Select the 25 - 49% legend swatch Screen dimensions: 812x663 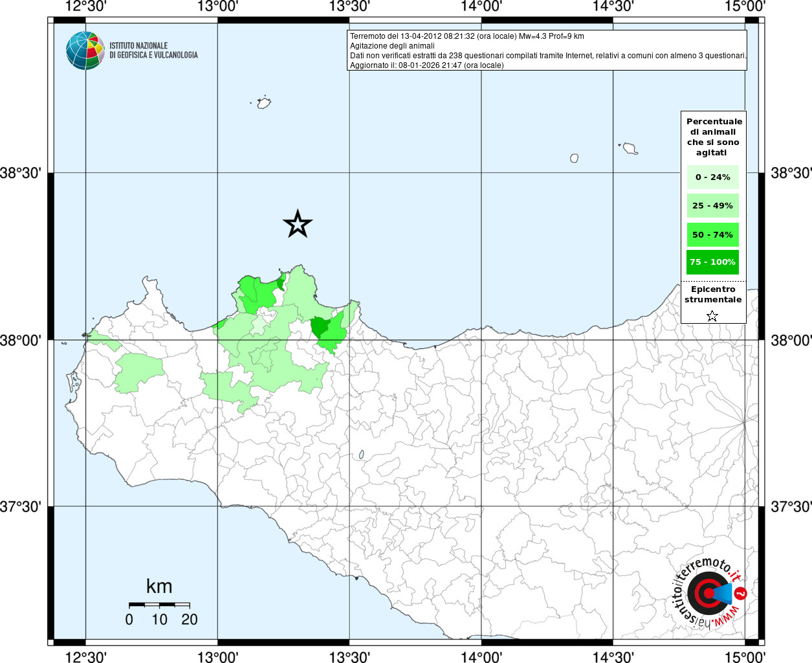[712, 206]
